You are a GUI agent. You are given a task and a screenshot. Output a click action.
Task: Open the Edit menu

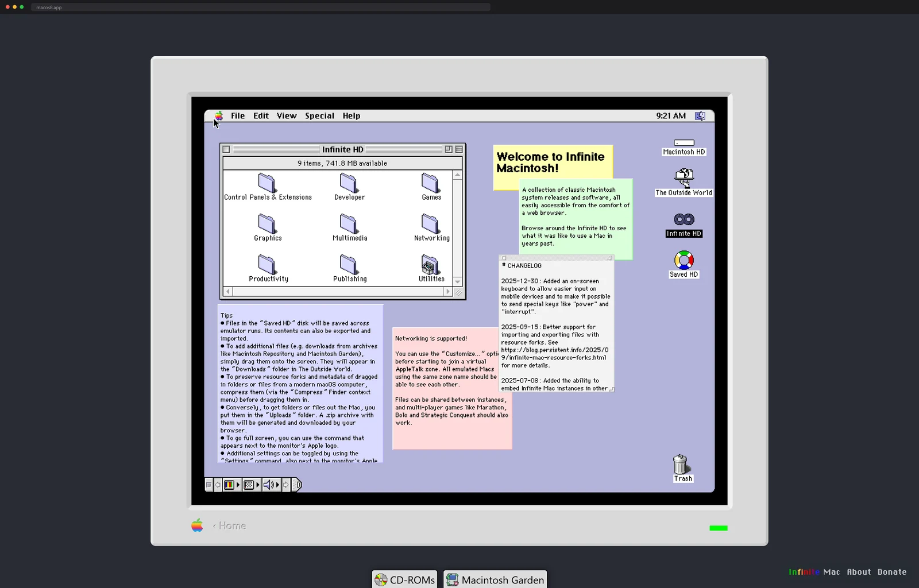[261, 115]
